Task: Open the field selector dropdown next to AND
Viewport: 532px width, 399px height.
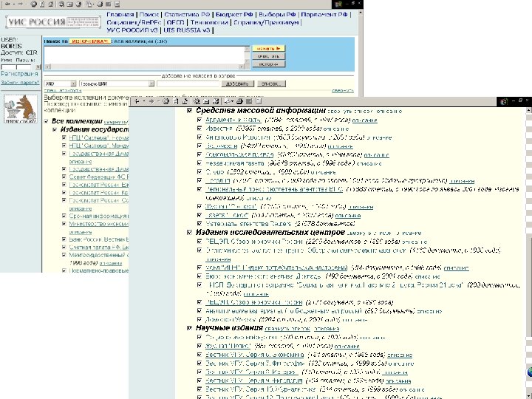Action: (151, 83)
